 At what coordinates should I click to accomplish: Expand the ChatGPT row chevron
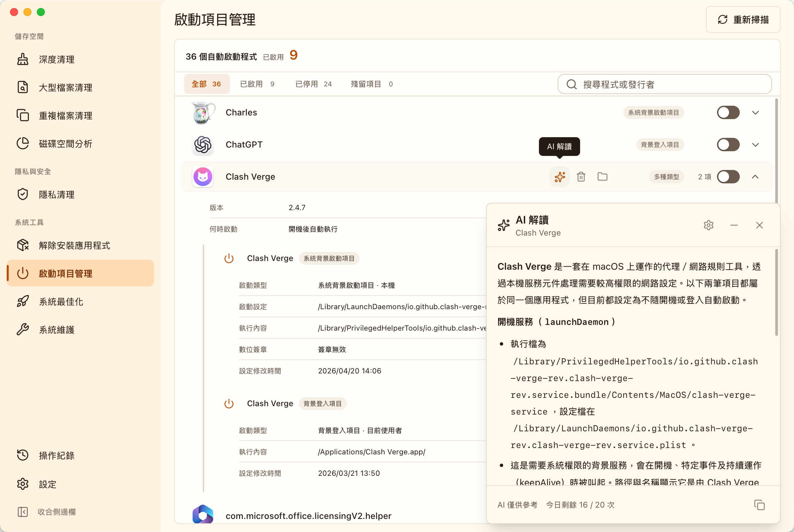point(755,145)
